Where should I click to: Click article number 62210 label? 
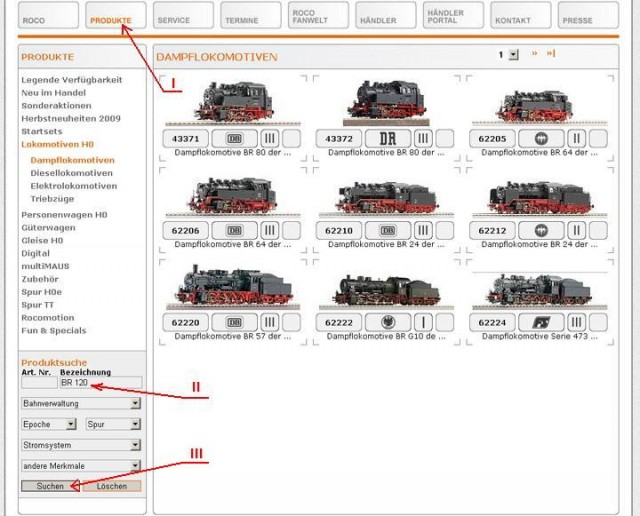click(339, 231)
